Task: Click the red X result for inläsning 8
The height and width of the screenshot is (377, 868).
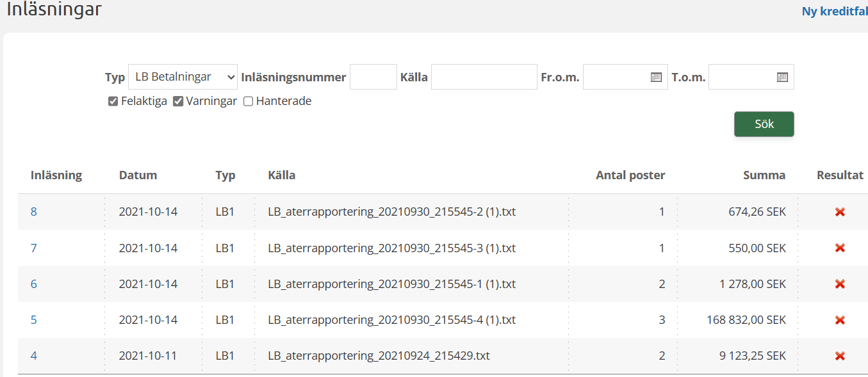Action: point(840,212)
